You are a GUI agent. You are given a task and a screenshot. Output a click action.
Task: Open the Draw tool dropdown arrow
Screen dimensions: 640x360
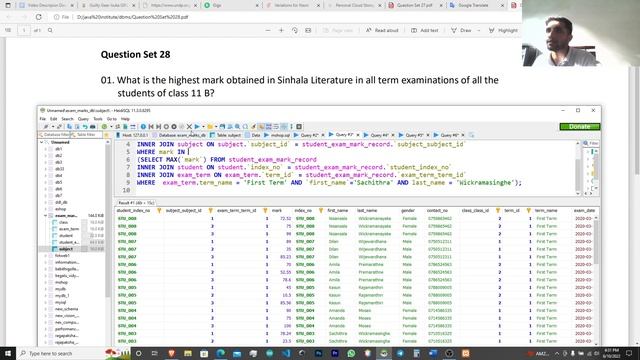click(x=478, y=30)
